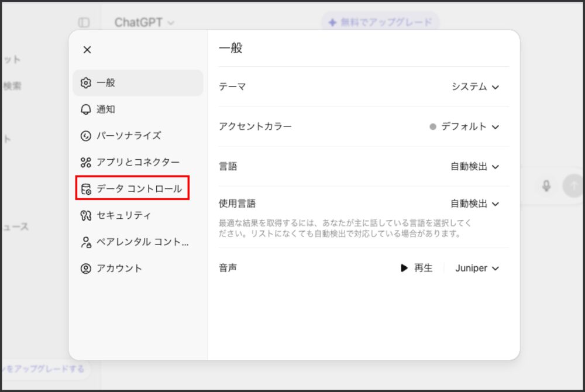Select the 通知 settings tab
Viewport: 585px width, 392px height.
(x=106, y=109)
